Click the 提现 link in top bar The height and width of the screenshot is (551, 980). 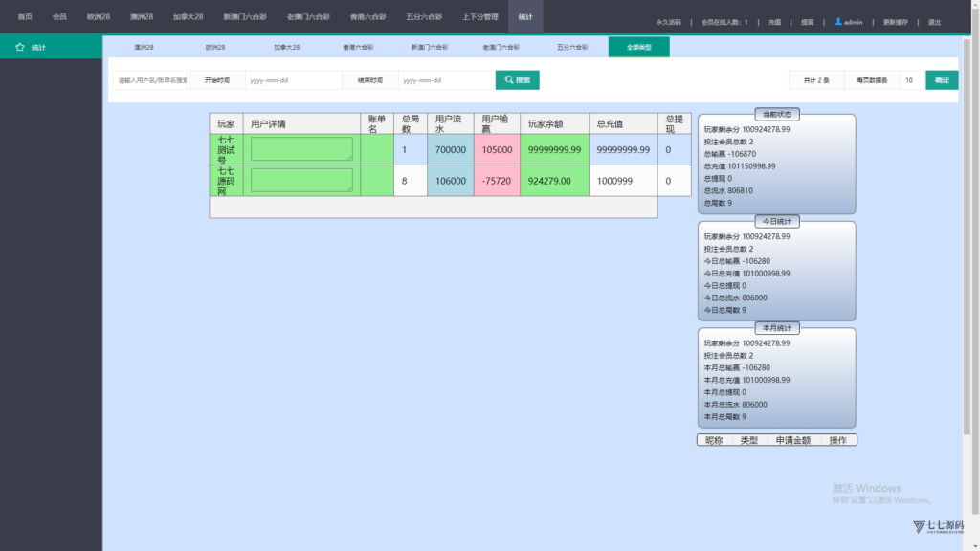pos(807,22)
